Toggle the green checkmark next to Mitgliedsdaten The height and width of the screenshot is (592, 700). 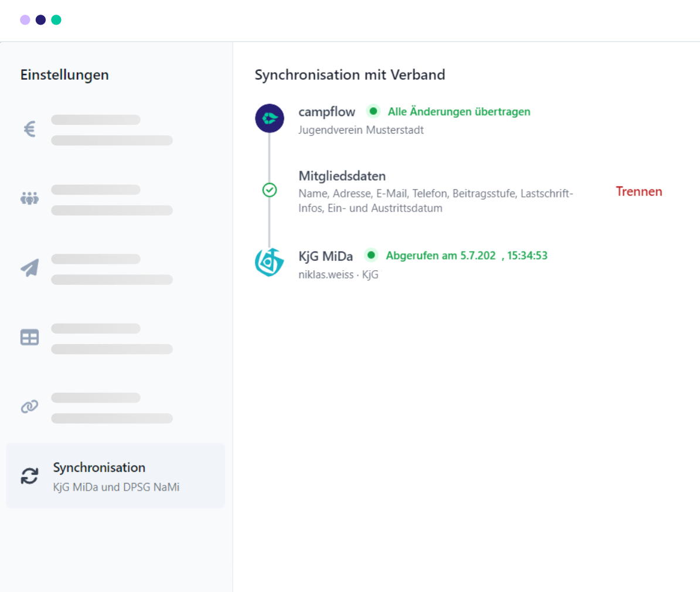(x=269, y=190)
